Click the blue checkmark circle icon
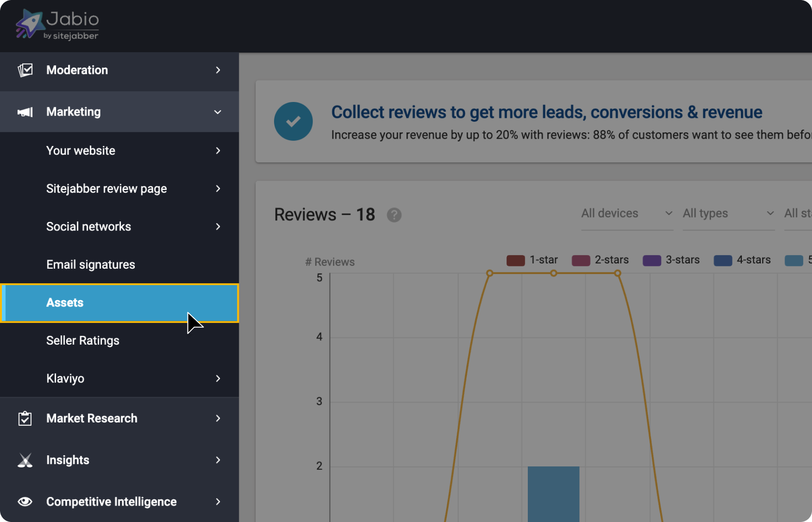 point(293,121)
